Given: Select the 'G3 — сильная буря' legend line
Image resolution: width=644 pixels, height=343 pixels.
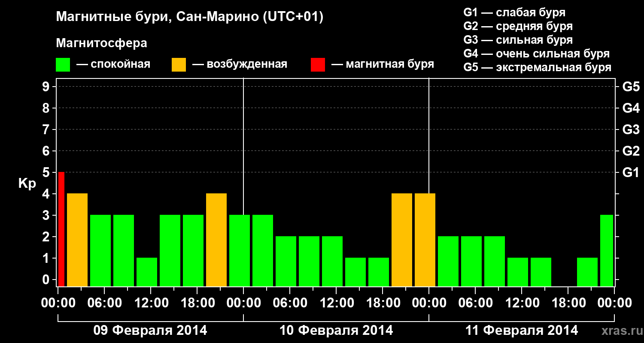Looking at the screenshot, I should point(518,40).
